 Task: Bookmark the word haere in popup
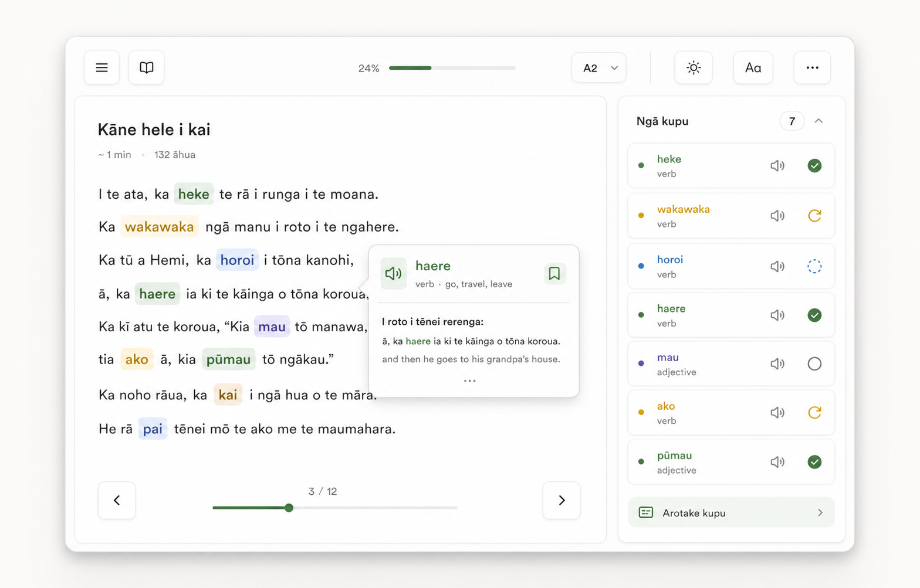554,273
